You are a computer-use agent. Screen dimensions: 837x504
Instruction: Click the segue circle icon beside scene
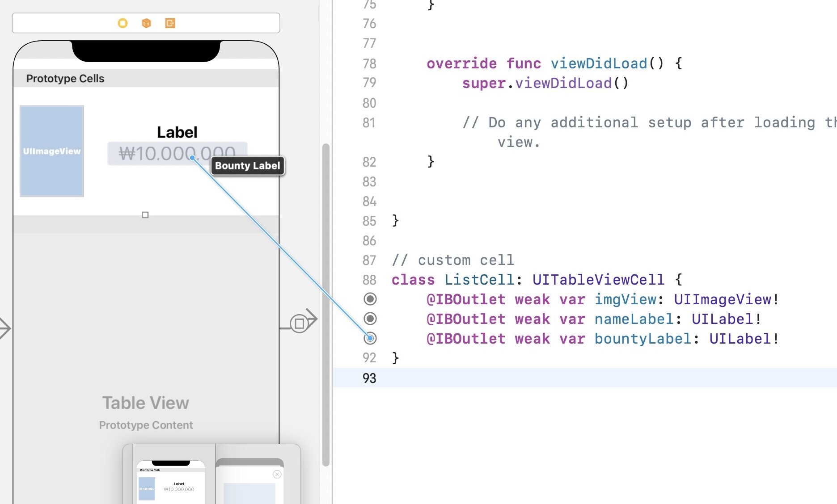299,323
